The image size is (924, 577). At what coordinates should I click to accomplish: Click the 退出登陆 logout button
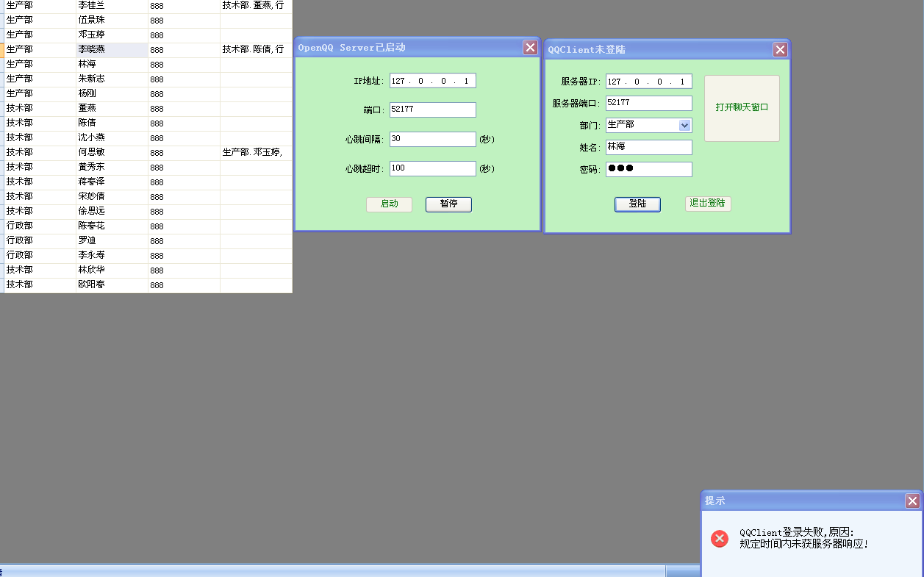click(x=707, y=204)
